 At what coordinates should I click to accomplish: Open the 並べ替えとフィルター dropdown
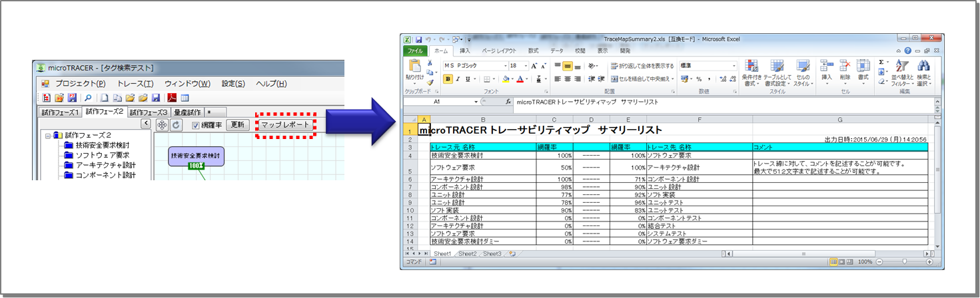(903, 73)
